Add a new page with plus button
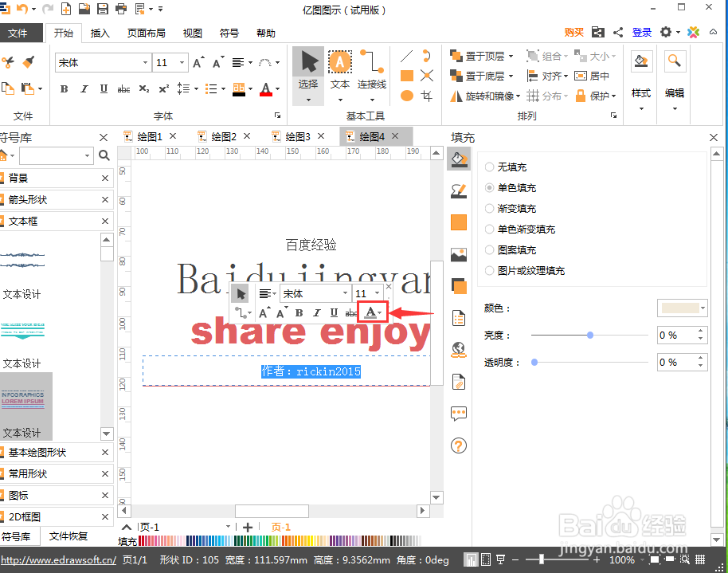Screen dimensions: 728x573 (x=248, y=528)
